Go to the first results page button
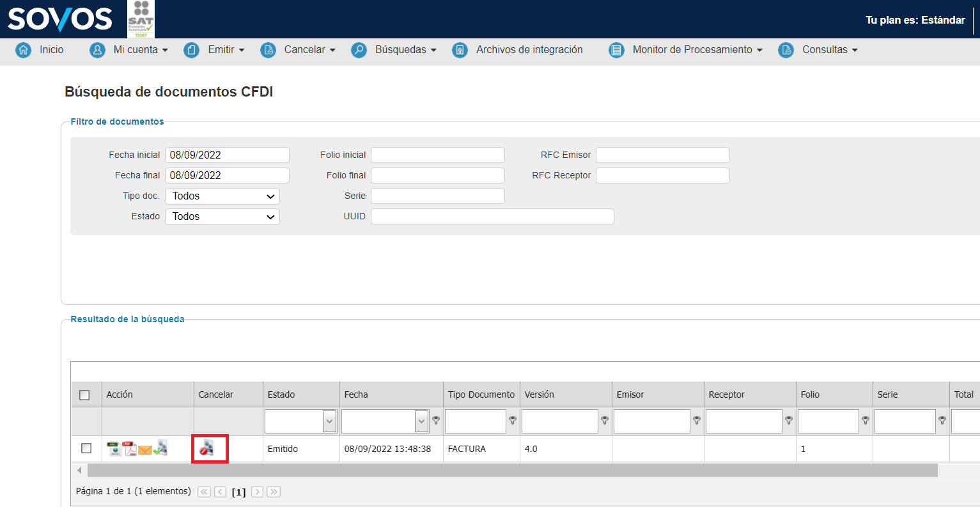The height and width of the screenshot is (507, 980). [205, 492]
